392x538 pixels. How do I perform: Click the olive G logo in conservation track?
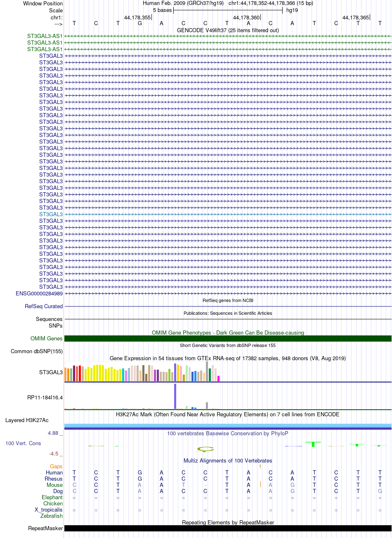click(205, 449)
